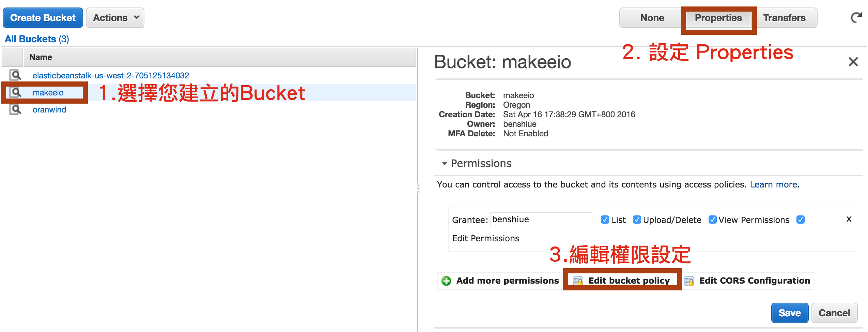Image resolution: width=868 pixels, height=332 pixels.
Task: Click the magnifier icon next to oranwind
Action: coord(15,109)
